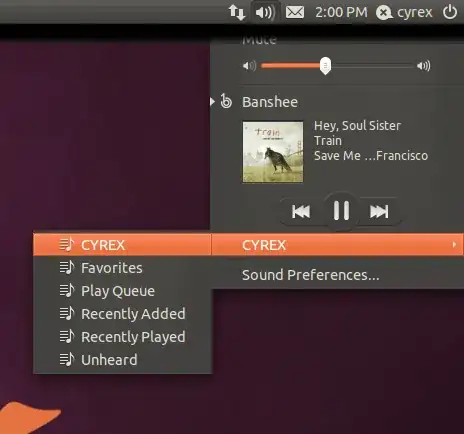Choose the Favorites playlist
The height and width of the screenshot is (434, 464).
(x=122, y=268)
